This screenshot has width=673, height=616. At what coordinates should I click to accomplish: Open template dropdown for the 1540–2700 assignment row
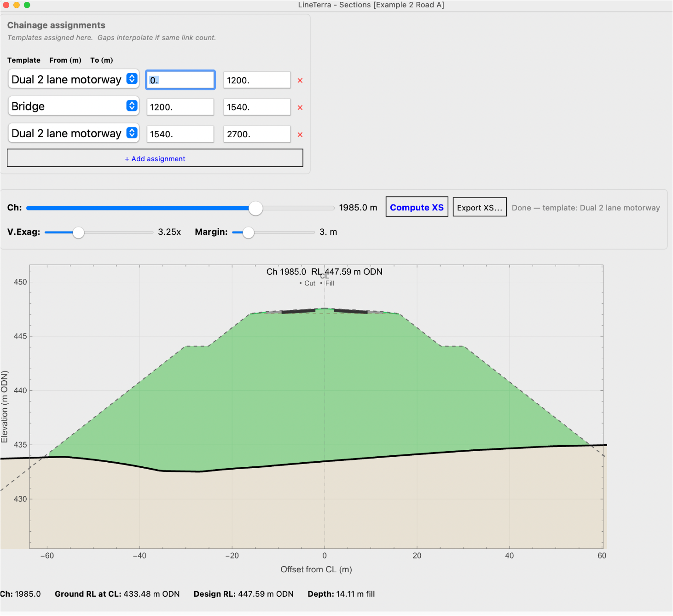tap(74, 133)
